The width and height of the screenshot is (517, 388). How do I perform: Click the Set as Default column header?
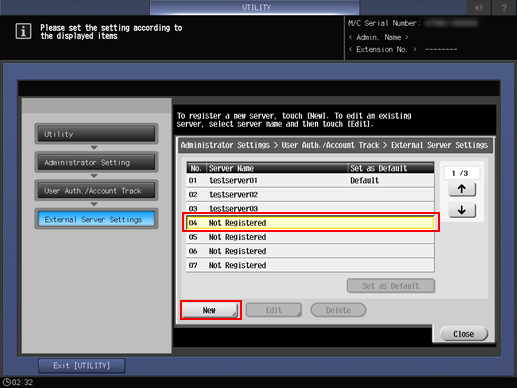pyautogui.click(x=391, y=168)
